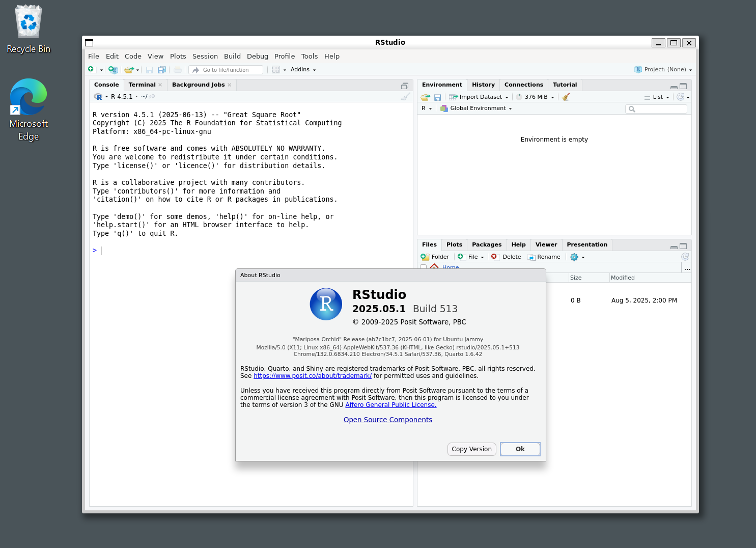Open the new R project icon
The height and width of the screenshot is (548, 756).
click(x=113, y=70)
